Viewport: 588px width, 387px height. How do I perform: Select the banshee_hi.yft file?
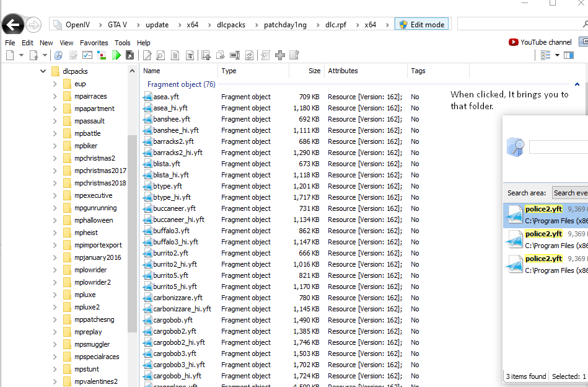click(x=176, y=130)
